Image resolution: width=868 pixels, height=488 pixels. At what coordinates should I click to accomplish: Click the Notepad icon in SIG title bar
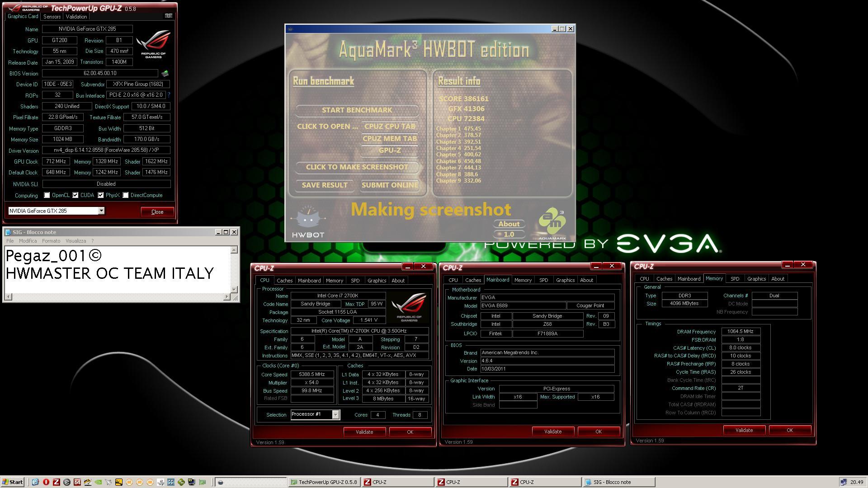(8, 232)
